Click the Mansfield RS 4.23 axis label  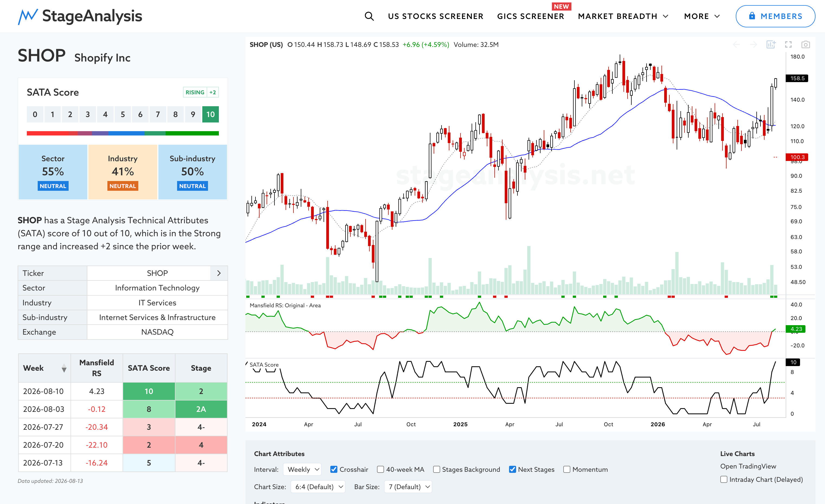(x=795, y=329)
